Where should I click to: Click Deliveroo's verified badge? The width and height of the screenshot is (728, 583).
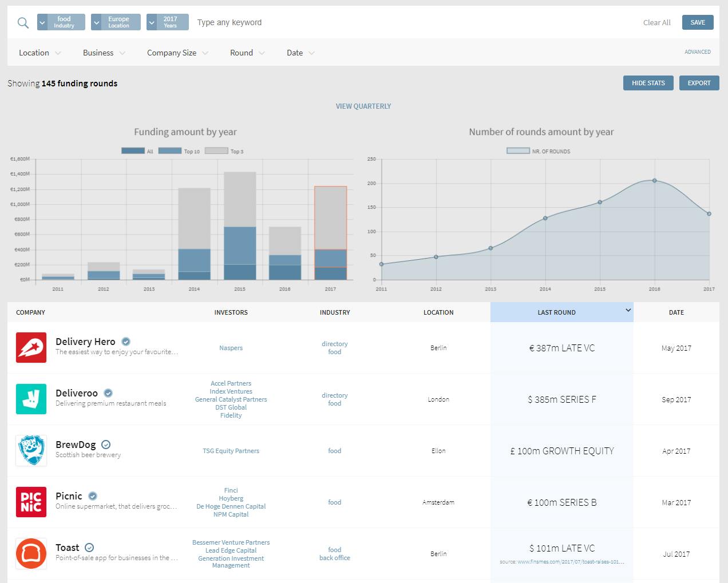(108, 393)
